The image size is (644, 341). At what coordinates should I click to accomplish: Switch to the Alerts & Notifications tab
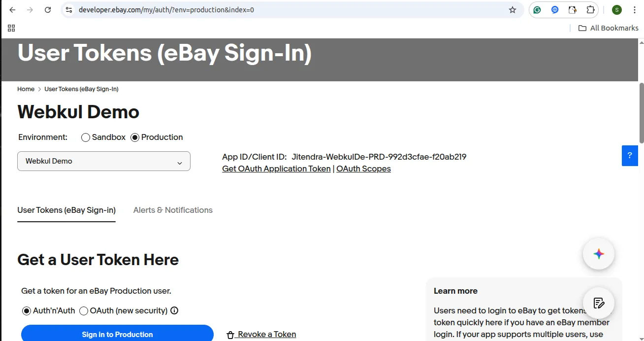(x=173, y=210)
